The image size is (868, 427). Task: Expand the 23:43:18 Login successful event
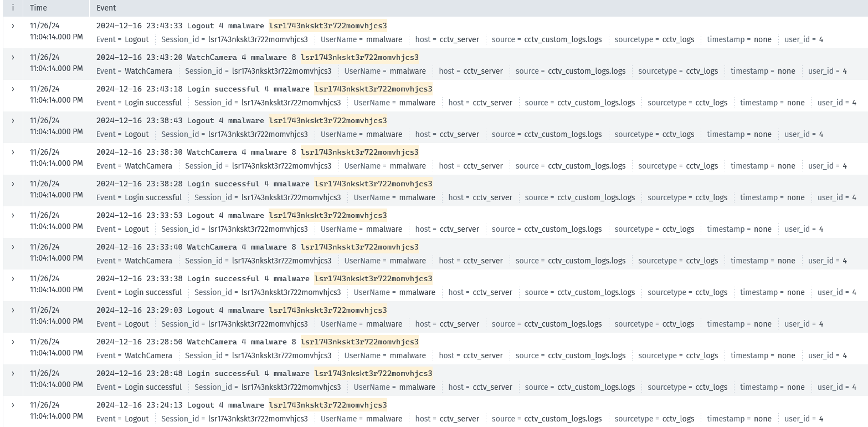(x=13, y=89)
